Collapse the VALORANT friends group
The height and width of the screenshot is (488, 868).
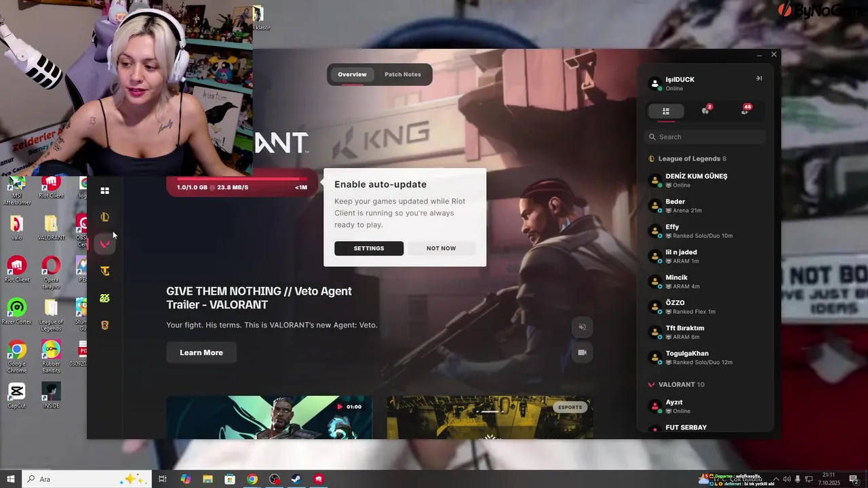coord(676,384)
